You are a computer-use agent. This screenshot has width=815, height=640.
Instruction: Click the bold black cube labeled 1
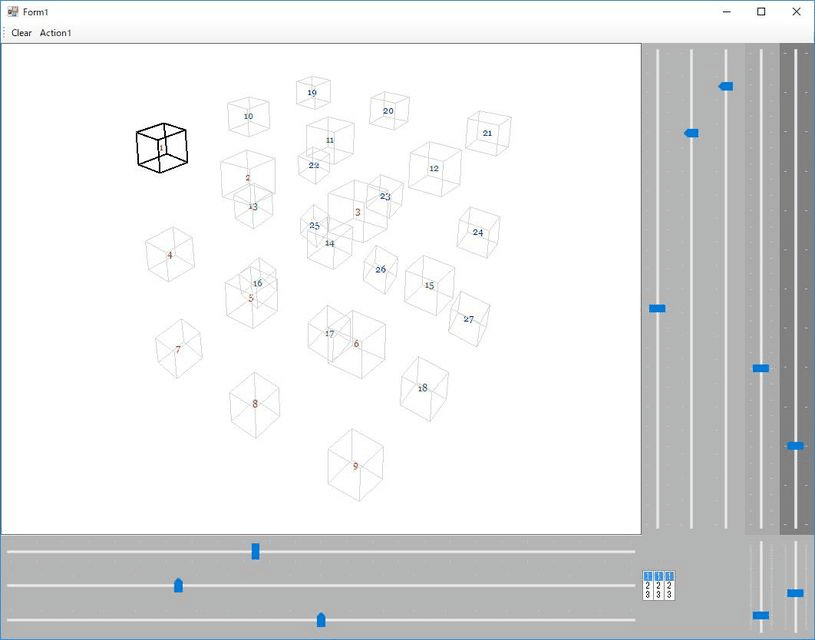(x=162, y=148)
